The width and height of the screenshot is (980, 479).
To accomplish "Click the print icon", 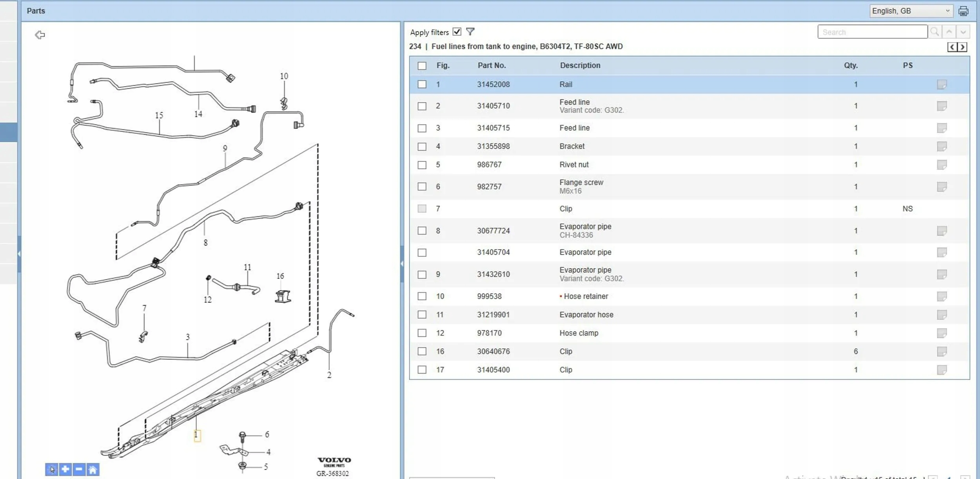I will (x=963, y=11).
